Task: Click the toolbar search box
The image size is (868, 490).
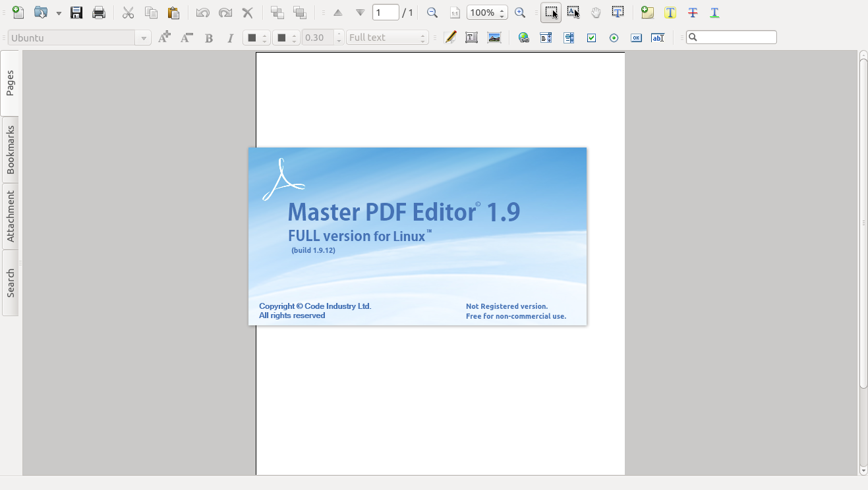Action: pyautogui.click(x=732, y=38)
